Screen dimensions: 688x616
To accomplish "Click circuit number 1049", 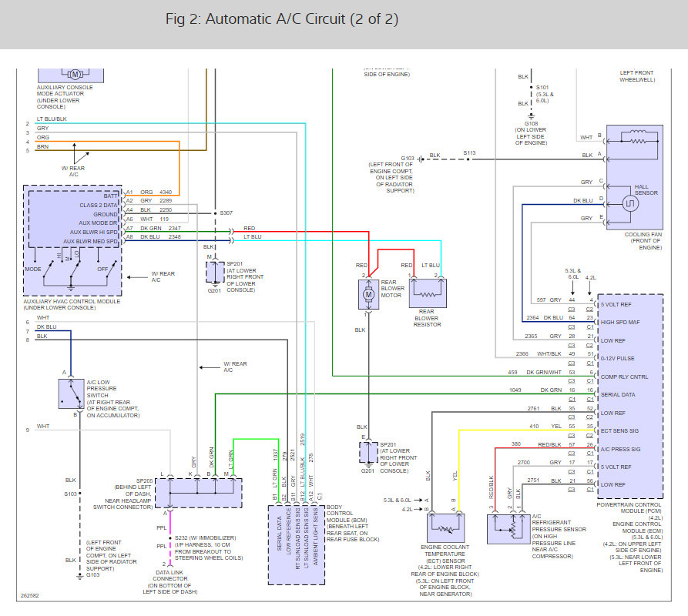I will coord(515,390).
